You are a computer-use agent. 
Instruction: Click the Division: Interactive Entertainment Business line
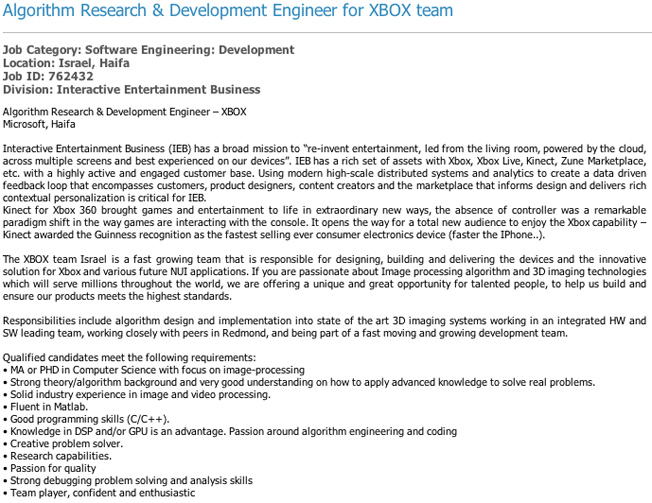(131, 90)
